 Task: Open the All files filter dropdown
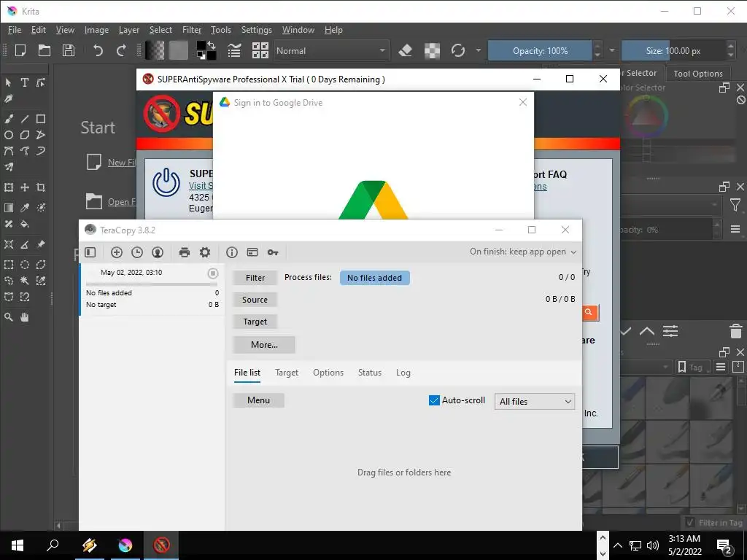point(535,402)
